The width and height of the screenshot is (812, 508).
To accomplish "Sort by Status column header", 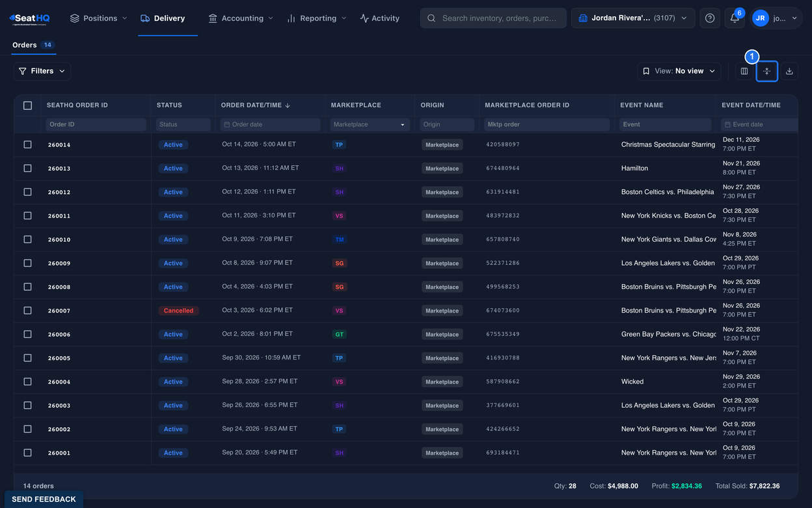I will pyautogui.click(x=169, y=105).
